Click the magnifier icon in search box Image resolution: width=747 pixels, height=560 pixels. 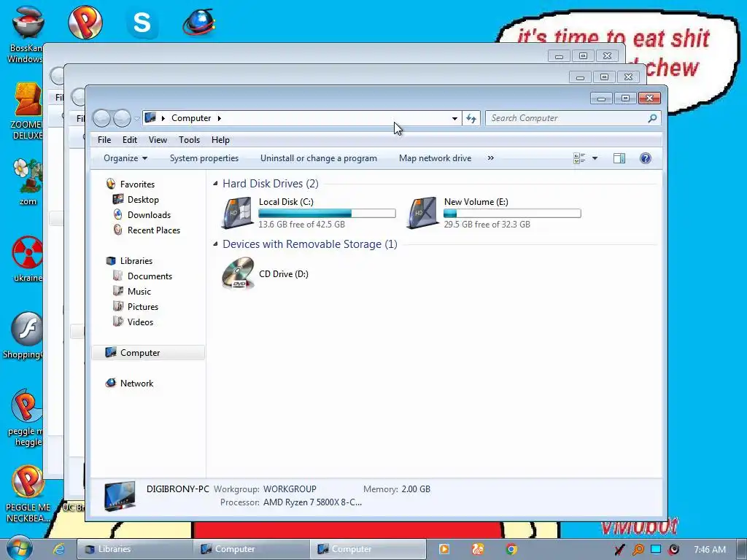pos(652,118)
